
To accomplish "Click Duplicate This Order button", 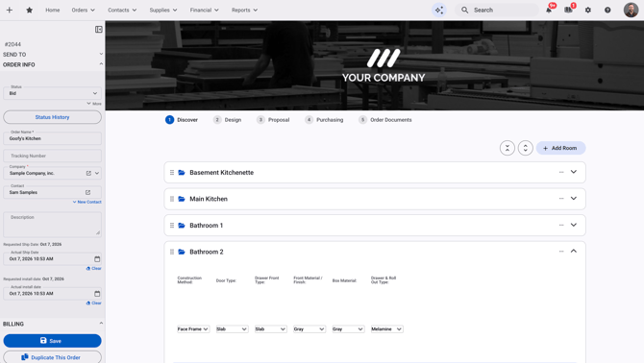I will tap(52, 357).
